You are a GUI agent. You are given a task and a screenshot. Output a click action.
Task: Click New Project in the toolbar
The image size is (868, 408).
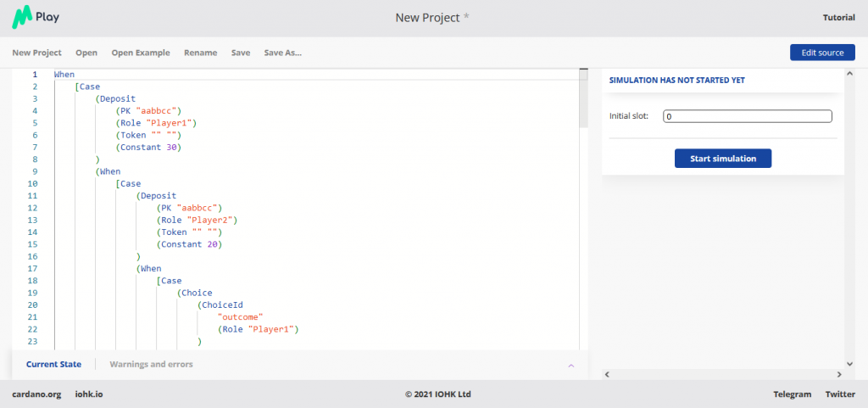[36, 53]
